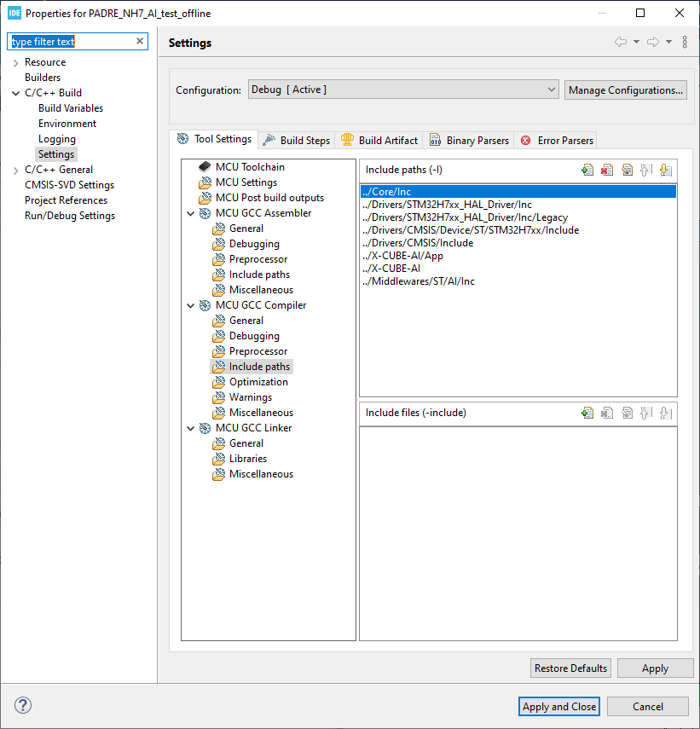Click Add icon in Include files toolbar

(587, 413)
